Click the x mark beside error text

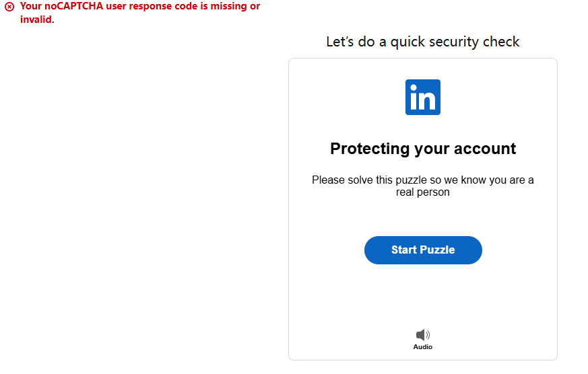tap(9, 6)
